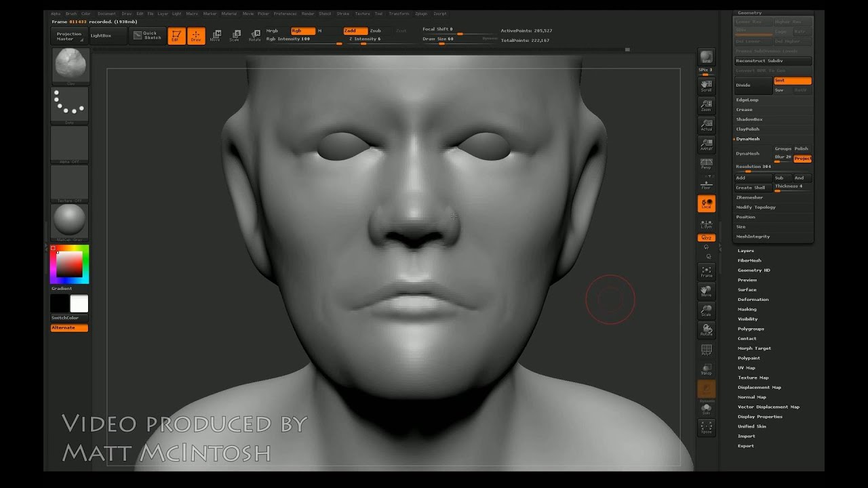Expand the Crease section
This screenshot has width=868, height=488.
(x=744, y=110)
